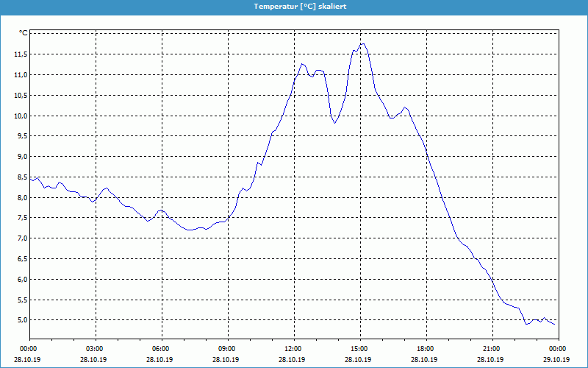
Task: Click the 29.10.19 date label
Action: 558,360
